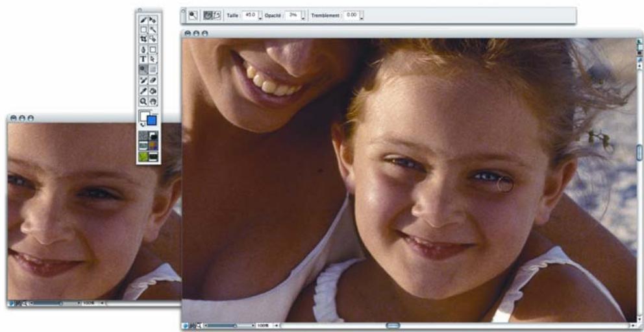This screenshot has width=644, height=332.
Task: Click the vertical scrollbar thumb of large window
Action: tap(639, 152)
